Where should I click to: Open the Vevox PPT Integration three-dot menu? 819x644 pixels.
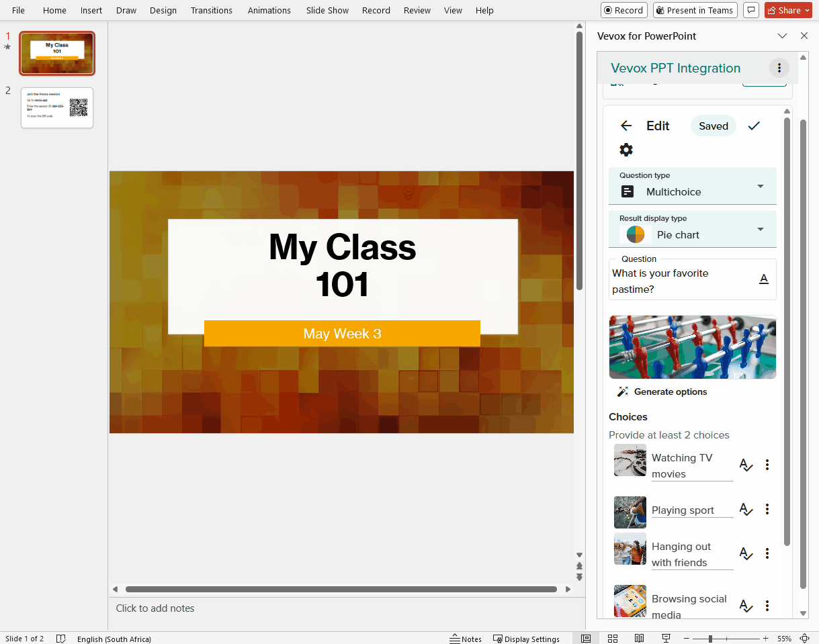click(x=779, y=68)
